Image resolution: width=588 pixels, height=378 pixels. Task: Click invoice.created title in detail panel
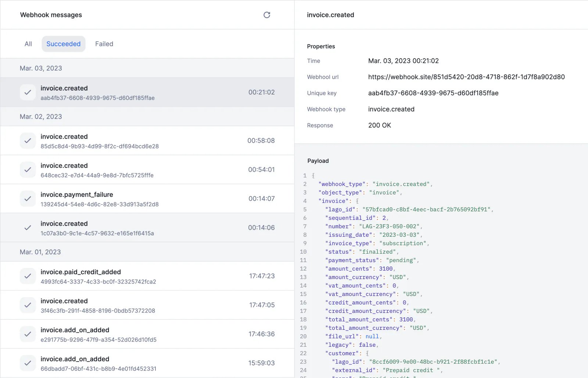click(330, 15)
